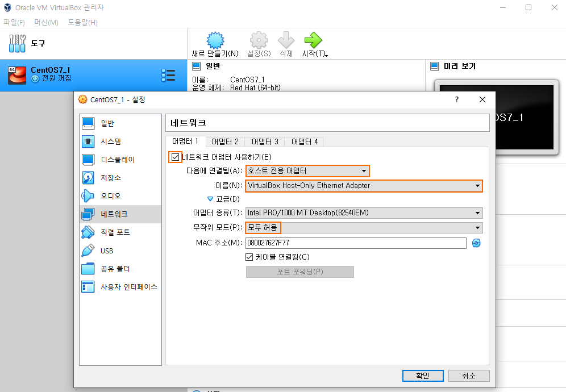The width and height of the screenshot is (566, 392).
Task: Click the 새로 만들기 starburst icon
Action: [x=215, y=40]
